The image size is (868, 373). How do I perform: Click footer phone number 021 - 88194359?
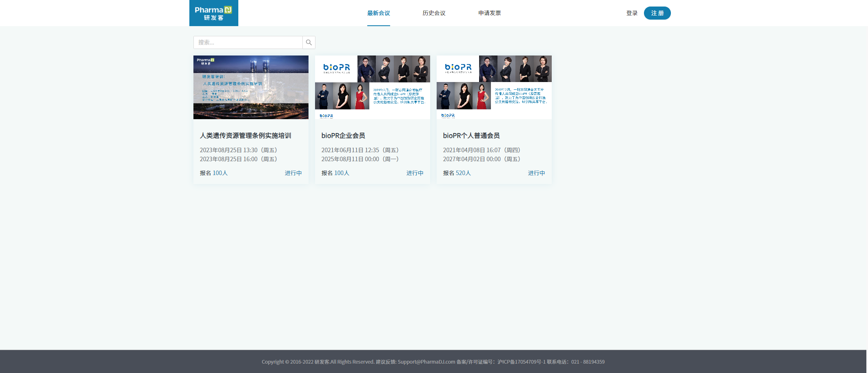[588, 362]
